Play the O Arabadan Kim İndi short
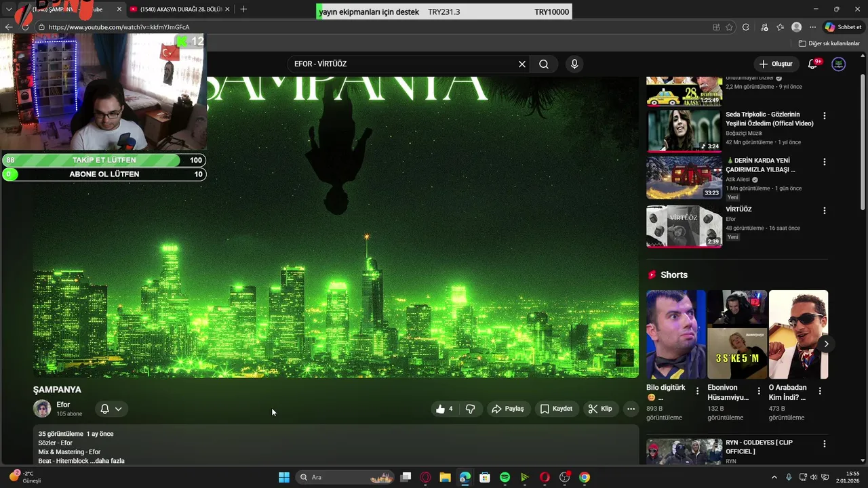The height and width of the screenshot is (488, 868). [798, 334]
